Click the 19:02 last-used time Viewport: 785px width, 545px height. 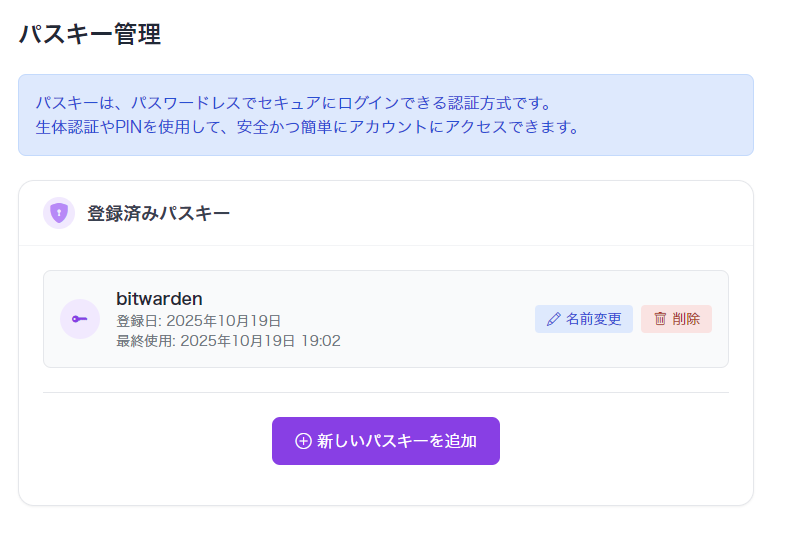pos(321,341)
